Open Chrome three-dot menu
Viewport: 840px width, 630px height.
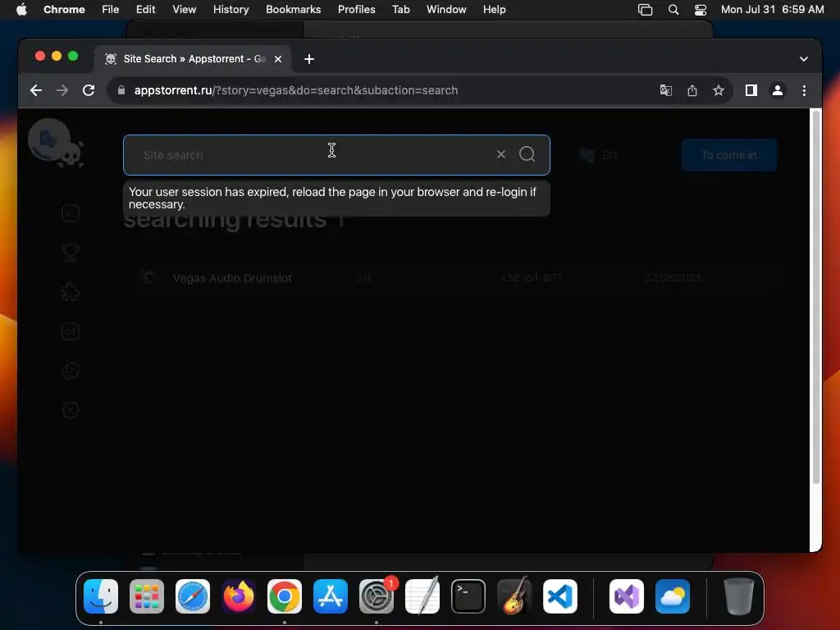tap(804, 90)
